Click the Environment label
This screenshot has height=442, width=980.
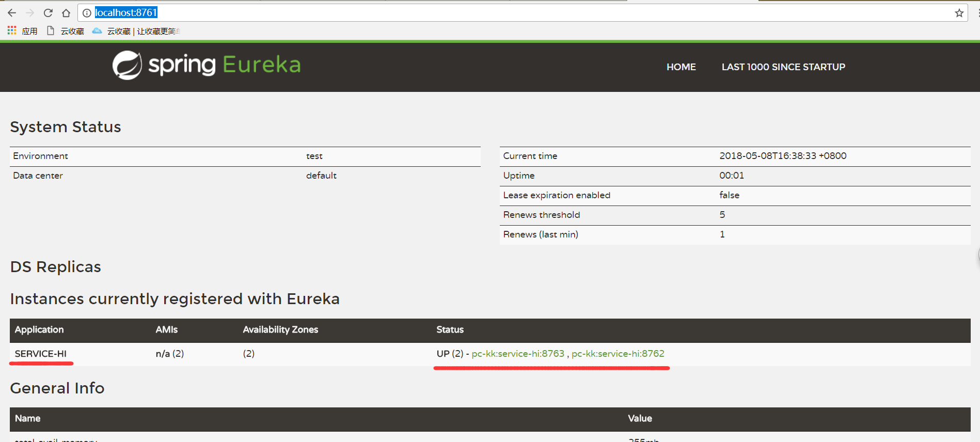click(x=40, y=156)
